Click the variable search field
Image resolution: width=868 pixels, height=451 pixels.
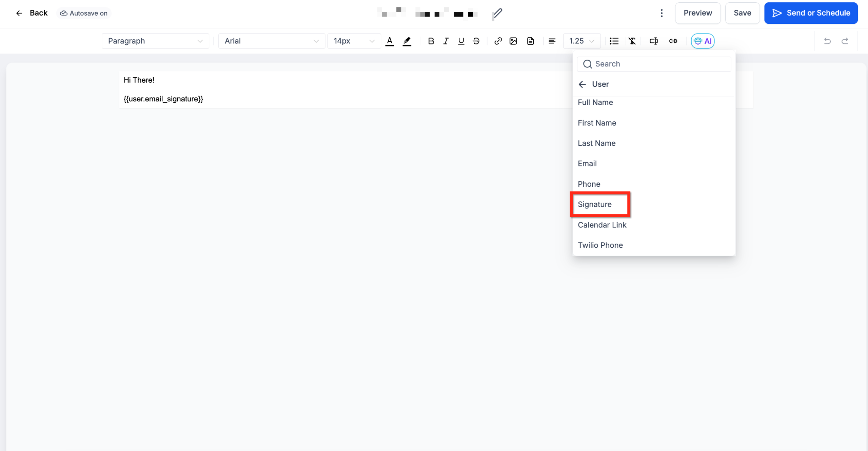click(x=653, y=64)
